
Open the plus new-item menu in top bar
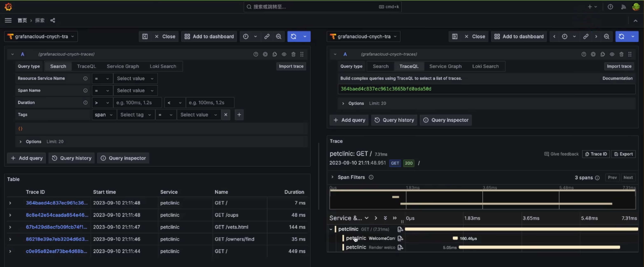point(592,7)
